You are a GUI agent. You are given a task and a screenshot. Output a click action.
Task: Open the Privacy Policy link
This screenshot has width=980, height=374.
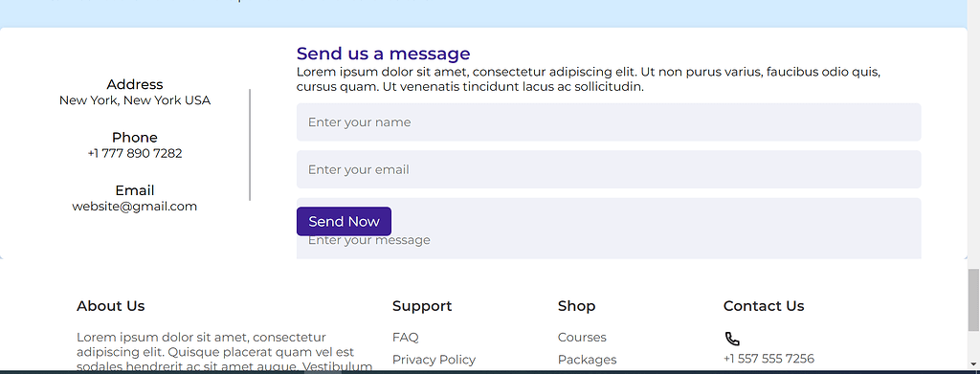(434, 360)
